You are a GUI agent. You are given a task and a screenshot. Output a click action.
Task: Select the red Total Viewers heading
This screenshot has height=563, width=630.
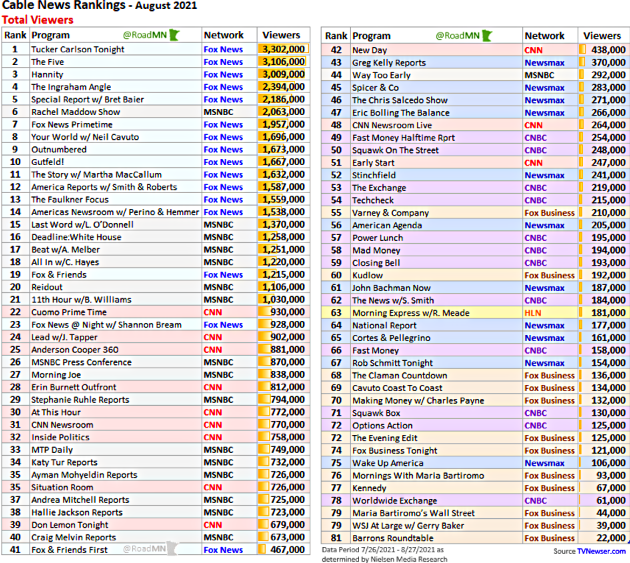(37, 20)
